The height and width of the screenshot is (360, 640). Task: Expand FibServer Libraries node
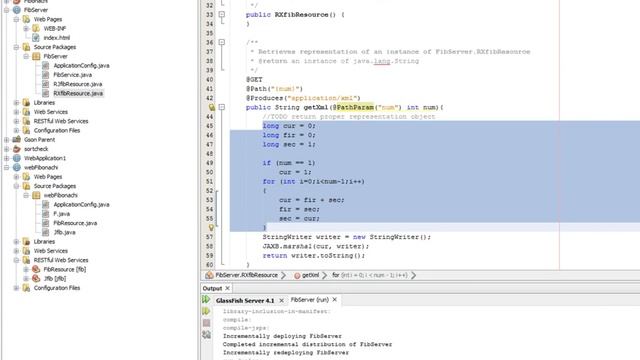pos(16,102)
